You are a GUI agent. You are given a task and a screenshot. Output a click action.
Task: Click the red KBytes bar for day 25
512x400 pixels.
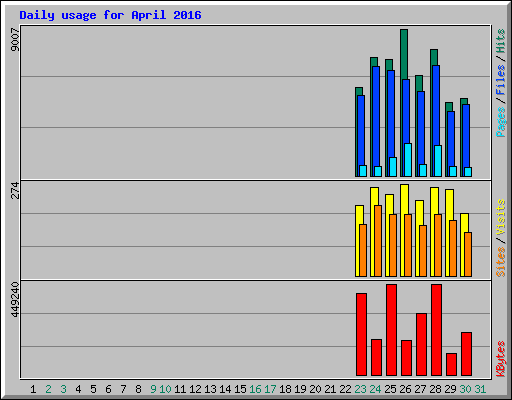(391, 330)
